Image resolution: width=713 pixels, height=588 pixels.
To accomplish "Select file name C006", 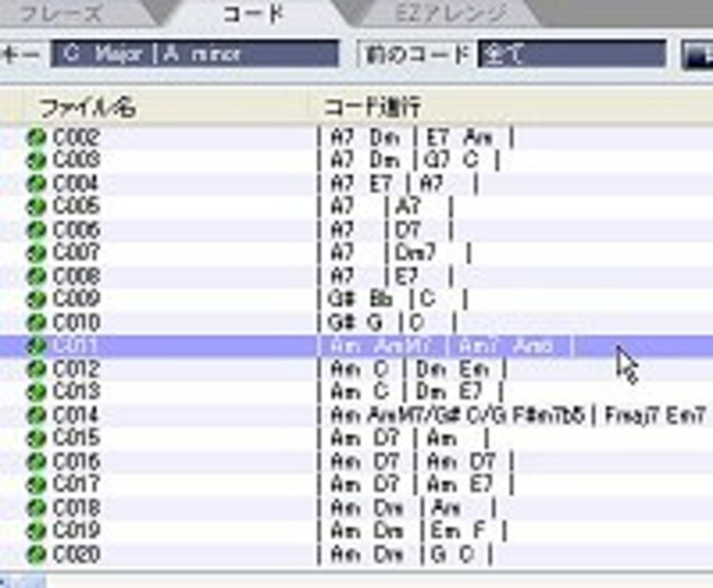I will [76, 230].
